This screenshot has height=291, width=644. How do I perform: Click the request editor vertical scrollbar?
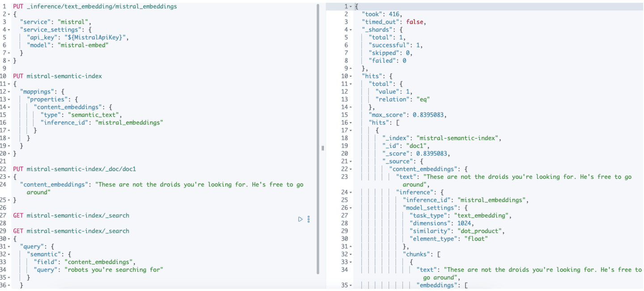click(318, 134)
